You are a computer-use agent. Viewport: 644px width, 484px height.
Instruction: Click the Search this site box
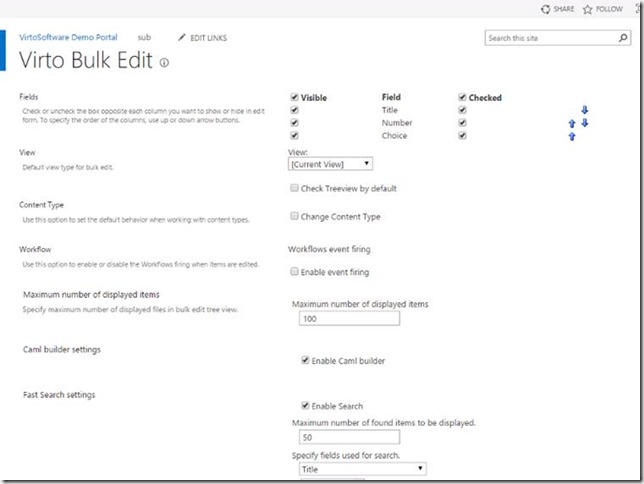550,38
